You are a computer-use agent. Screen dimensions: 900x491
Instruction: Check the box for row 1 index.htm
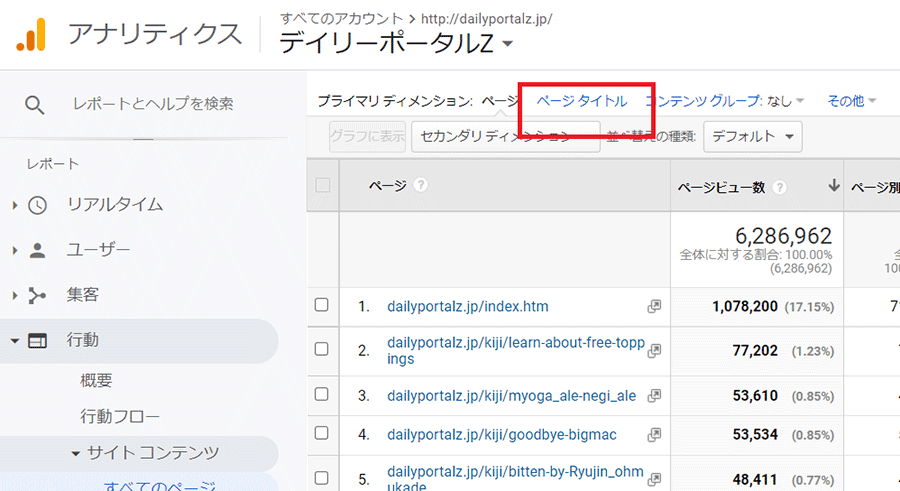click(321, 305)
